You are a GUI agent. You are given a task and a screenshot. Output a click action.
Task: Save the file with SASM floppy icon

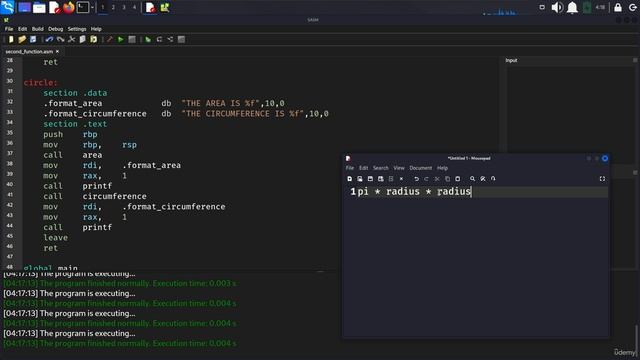(x=33, y=39)
